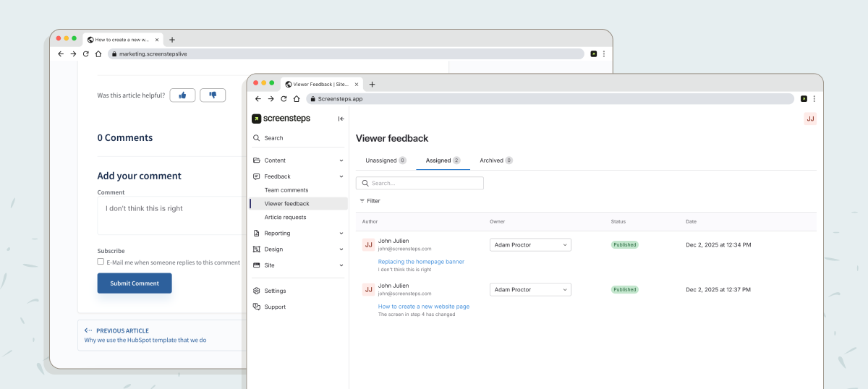Switch to the Archived tab
This screenshot has height=389, width=868.
click(x=495, y=161)
